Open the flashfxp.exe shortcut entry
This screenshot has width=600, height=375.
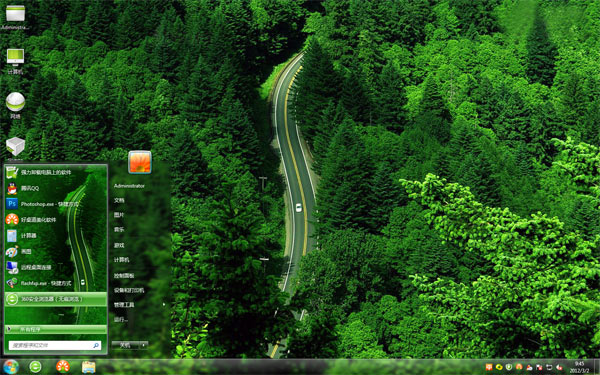55,283
